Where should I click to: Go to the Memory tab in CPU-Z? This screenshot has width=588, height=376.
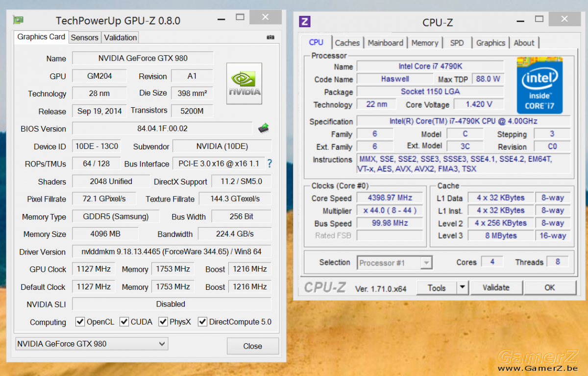pyautogui.click(x=425, y=43)
